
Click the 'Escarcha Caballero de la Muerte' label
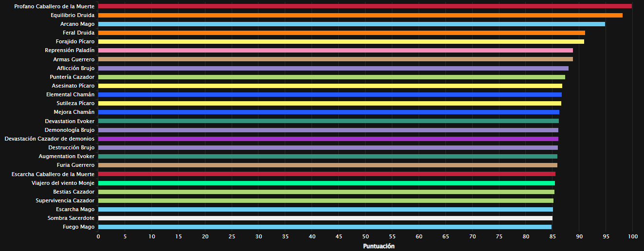click(53, 174)
